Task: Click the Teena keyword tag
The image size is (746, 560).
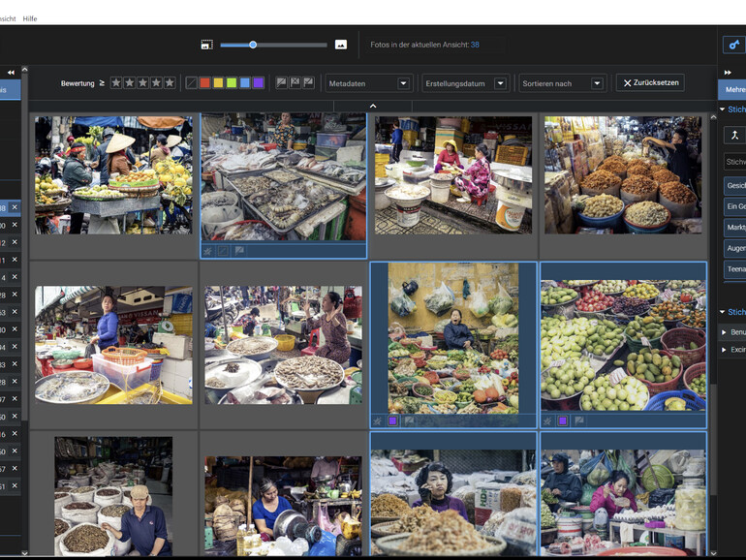Action: [x=735, y=268]
